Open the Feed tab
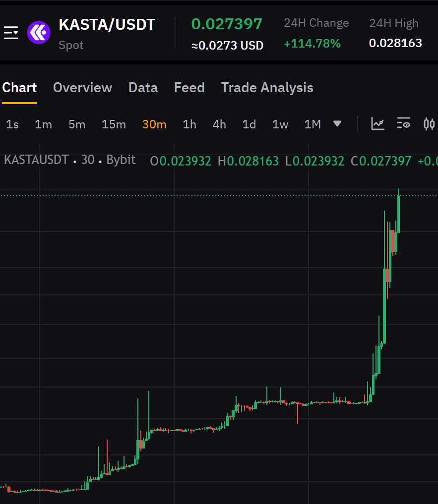 [x=189, y=88]
